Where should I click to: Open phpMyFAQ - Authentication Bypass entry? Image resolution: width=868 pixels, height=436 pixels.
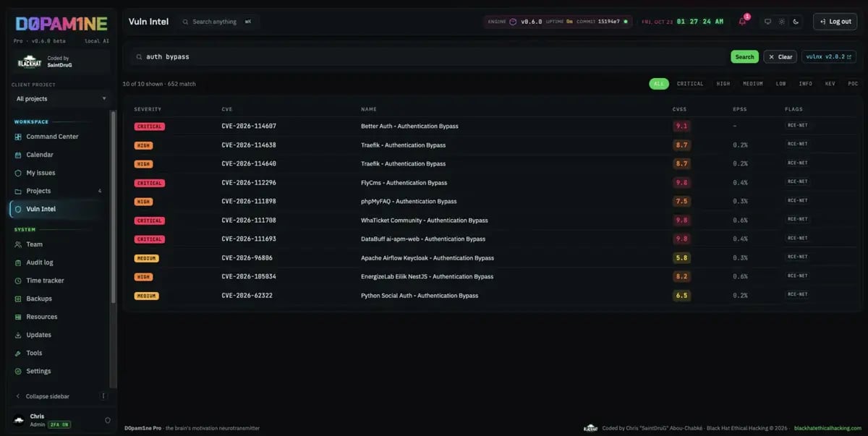coord(409,201)
